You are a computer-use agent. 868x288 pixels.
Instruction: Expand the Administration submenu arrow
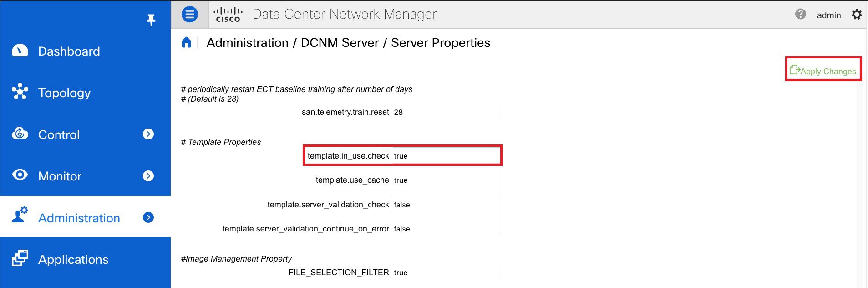148,217
